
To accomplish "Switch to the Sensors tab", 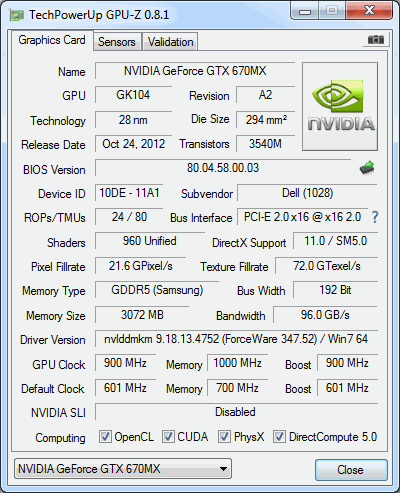I will coord(117,42).
